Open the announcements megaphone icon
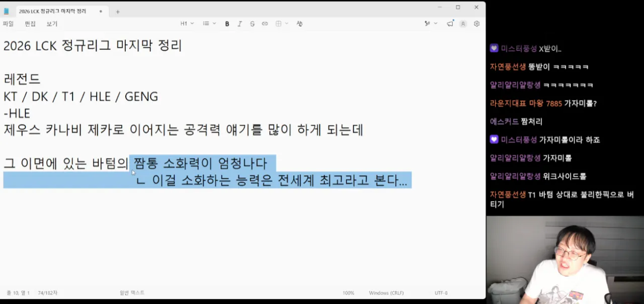Viewport: 644px width, 304px height. pyautogui.click(x=450, y=24)
